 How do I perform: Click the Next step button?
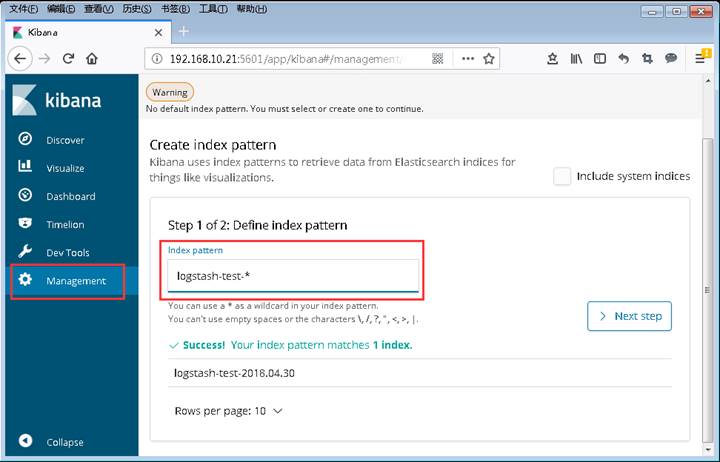(629, 316)
